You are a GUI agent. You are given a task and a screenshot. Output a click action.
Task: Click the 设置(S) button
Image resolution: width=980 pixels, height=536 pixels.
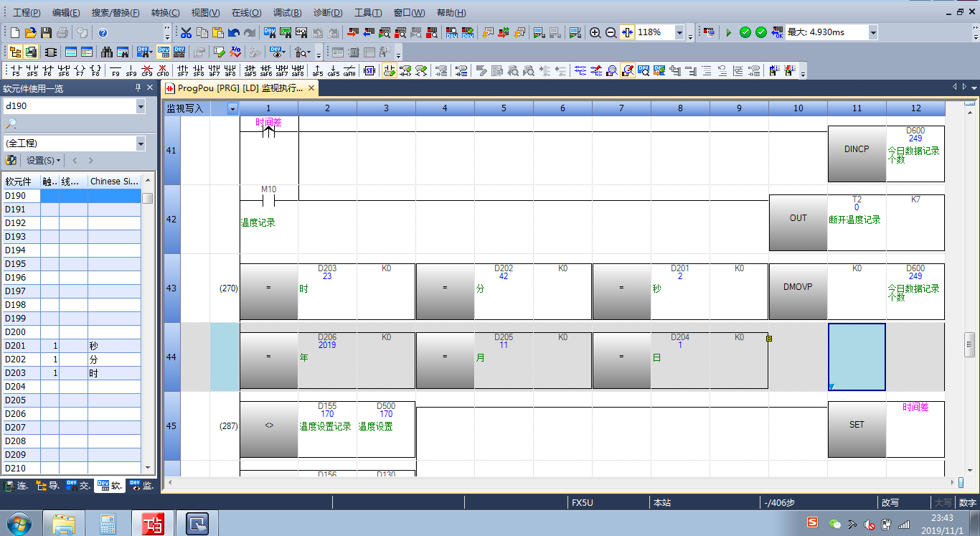click(43, 160)
